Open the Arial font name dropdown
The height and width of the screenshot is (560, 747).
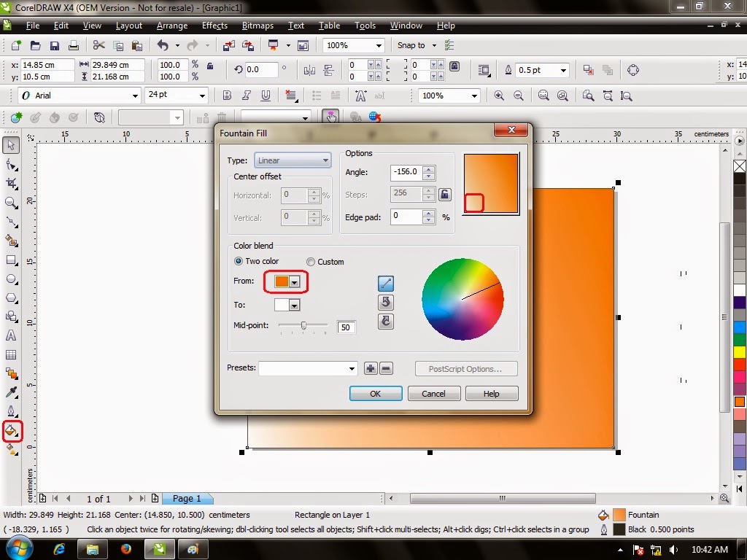(135, 96)
